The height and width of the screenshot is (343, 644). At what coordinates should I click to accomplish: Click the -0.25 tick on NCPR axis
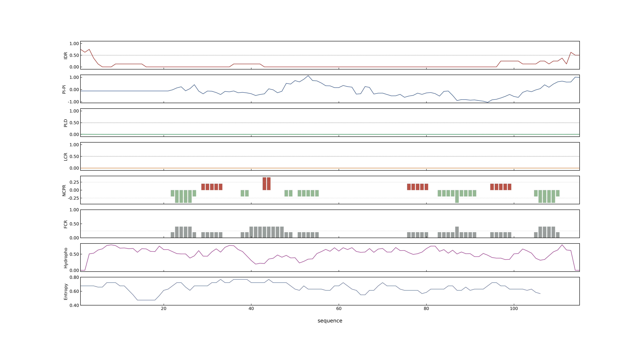[x=73, y=198]
